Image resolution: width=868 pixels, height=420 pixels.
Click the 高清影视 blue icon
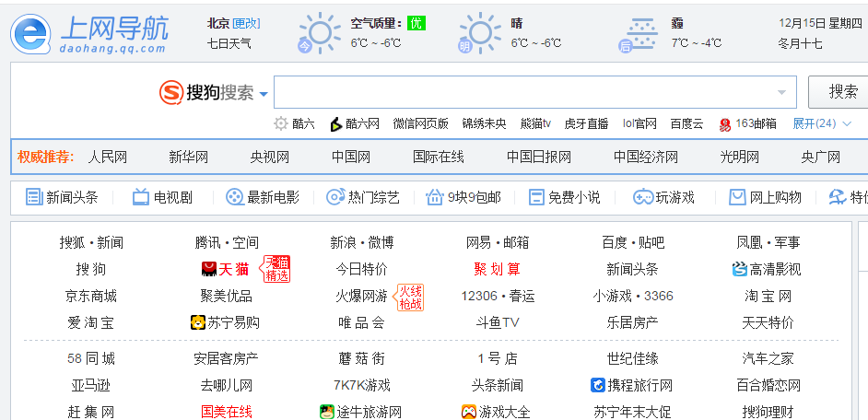tap(740, 270)
